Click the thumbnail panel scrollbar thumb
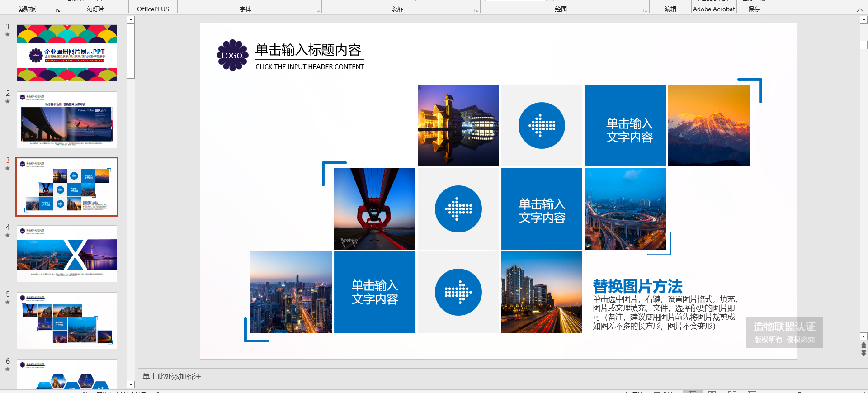 click(x=131, y=51)
